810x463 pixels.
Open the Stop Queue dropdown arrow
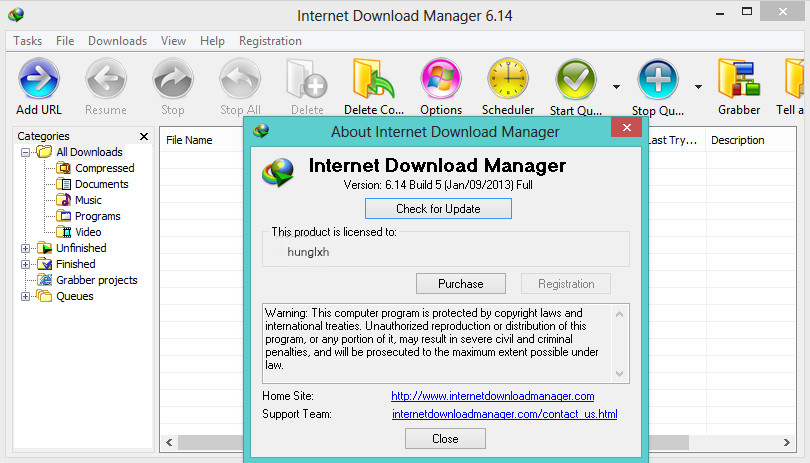[x=698, y=86]
